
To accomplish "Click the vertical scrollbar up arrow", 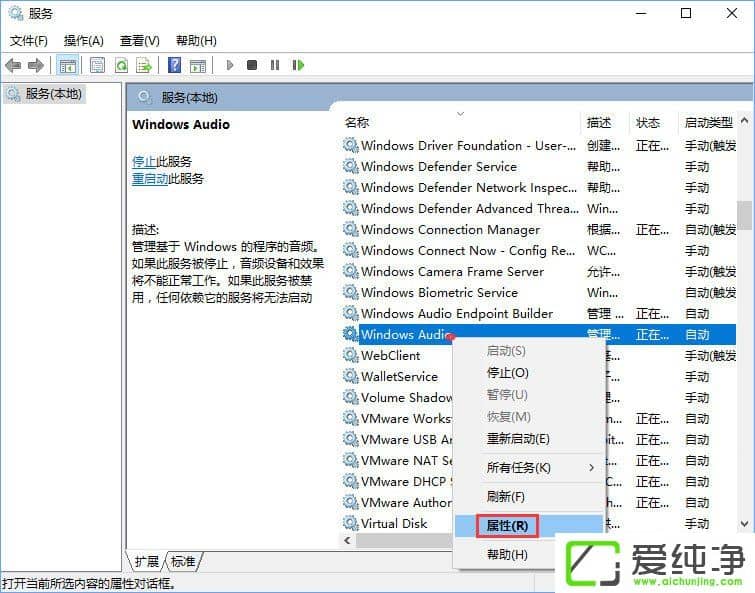I will (x=744, y=120).
